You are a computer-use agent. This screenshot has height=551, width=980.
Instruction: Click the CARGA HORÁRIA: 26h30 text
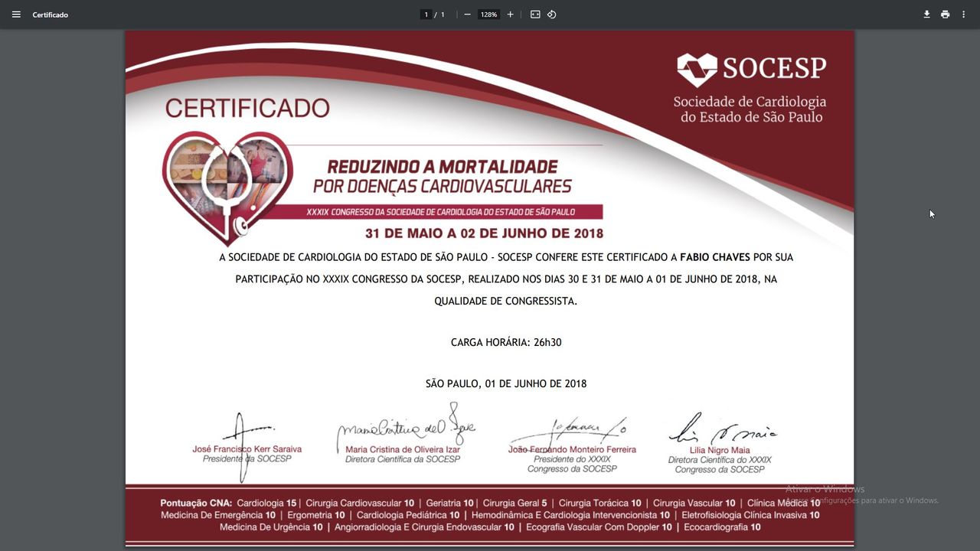506,342
